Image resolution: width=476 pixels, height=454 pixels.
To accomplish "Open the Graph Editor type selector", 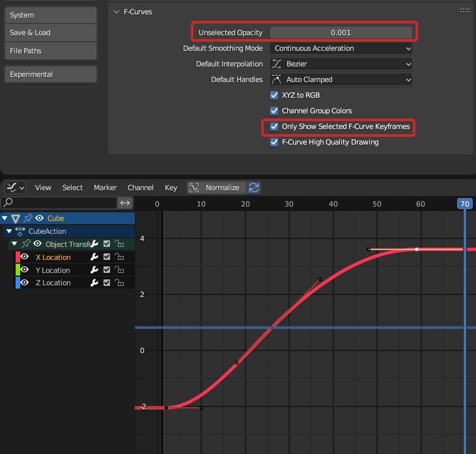I will (x=15, y=188).
